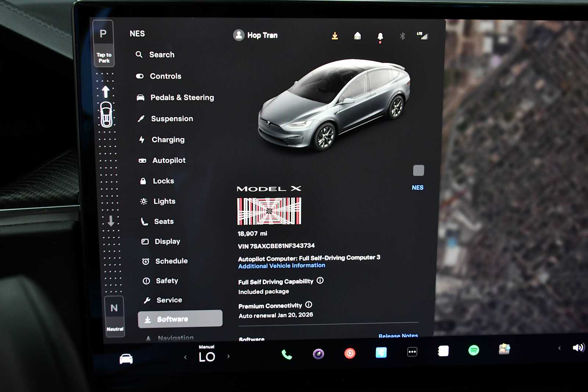Tap the reverse down arrow on gear strip
Image resolution: width=588 pixels, height=392 pixels.
click(111, 220)
